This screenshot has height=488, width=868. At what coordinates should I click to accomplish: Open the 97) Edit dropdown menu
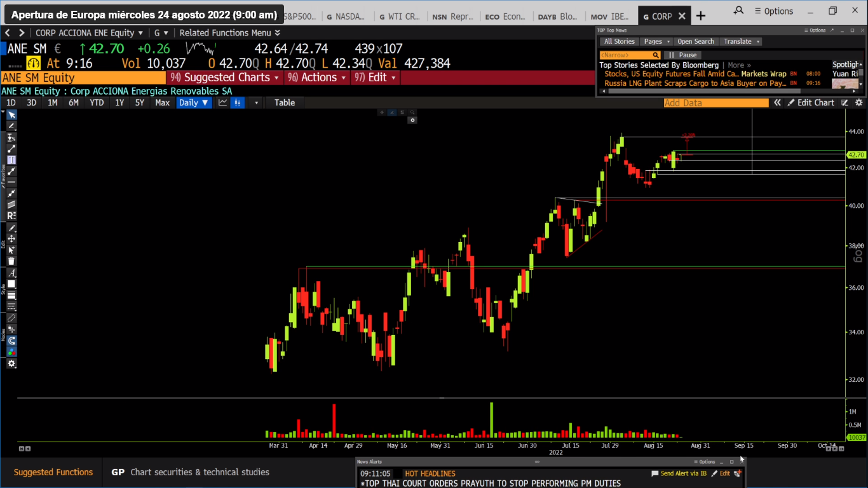(x=376, y=78)
